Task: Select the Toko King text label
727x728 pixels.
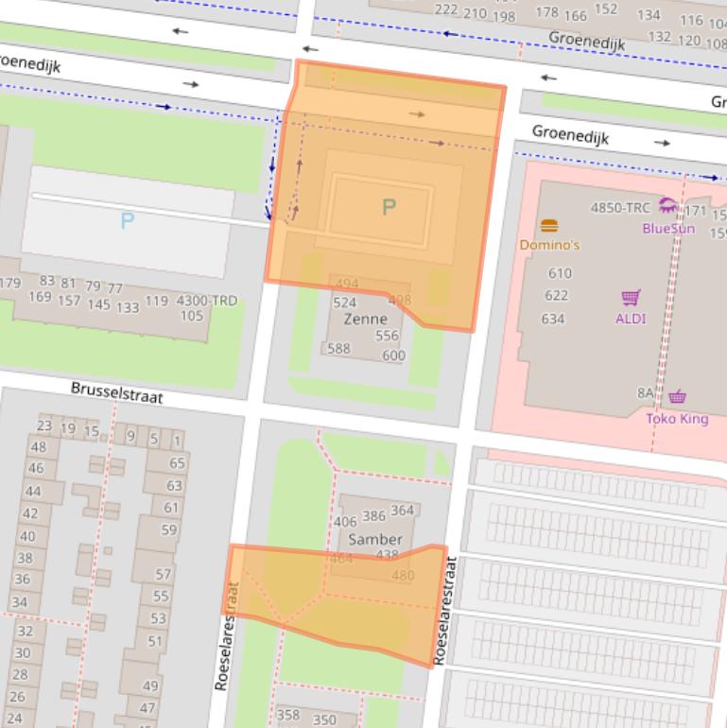Action: [677, 418]
